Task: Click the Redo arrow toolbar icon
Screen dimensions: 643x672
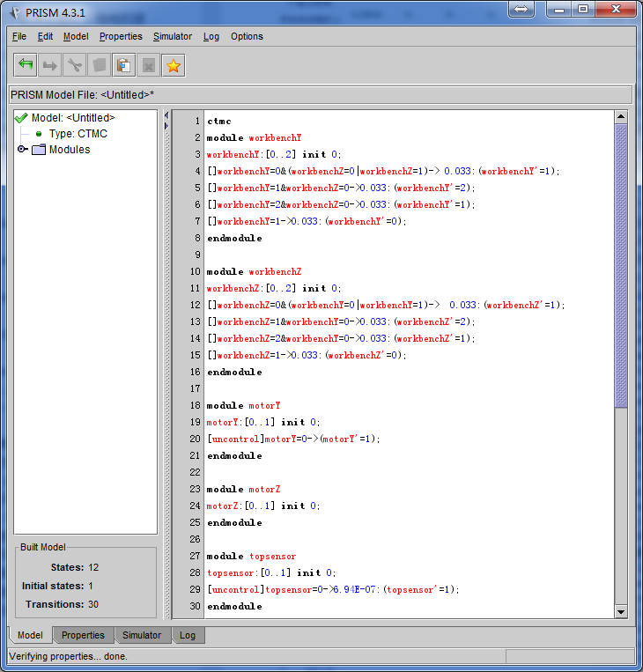Action: (x=50, y=65)
